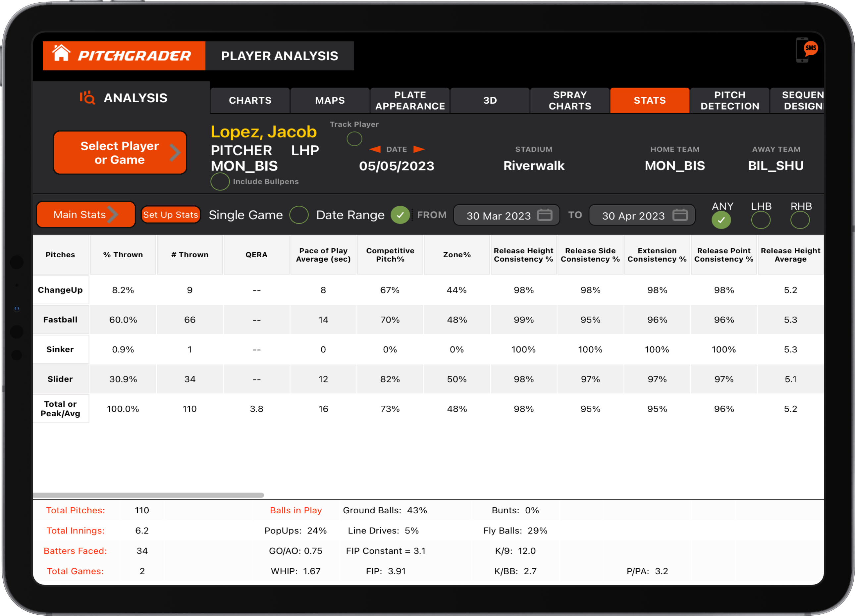Select the RHB batter filter

(801, 220)
